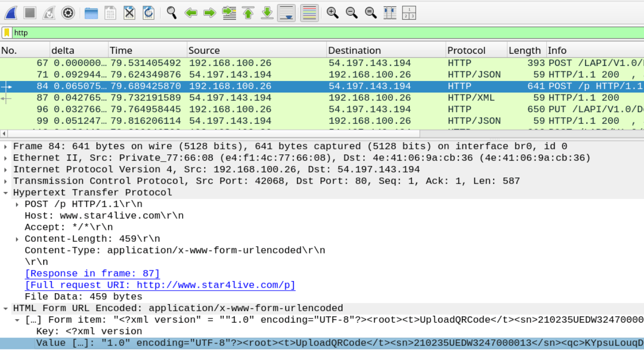Open a capture file with the folder icon
This screenshot has width=644, height=362.
tap(91, 13)
